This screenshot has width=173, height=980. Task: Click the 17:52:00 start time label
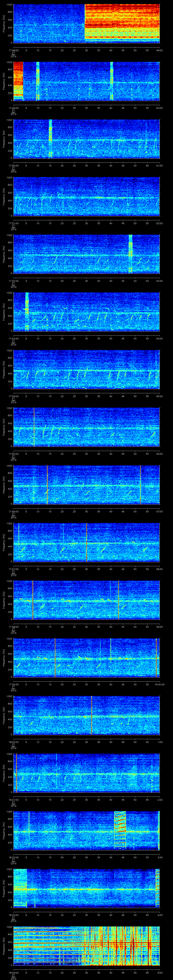pos(13,281)
